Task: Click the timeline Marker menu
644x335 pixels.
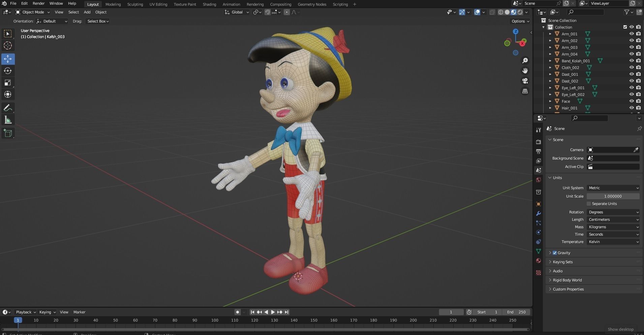Action: tap(79, 312)
